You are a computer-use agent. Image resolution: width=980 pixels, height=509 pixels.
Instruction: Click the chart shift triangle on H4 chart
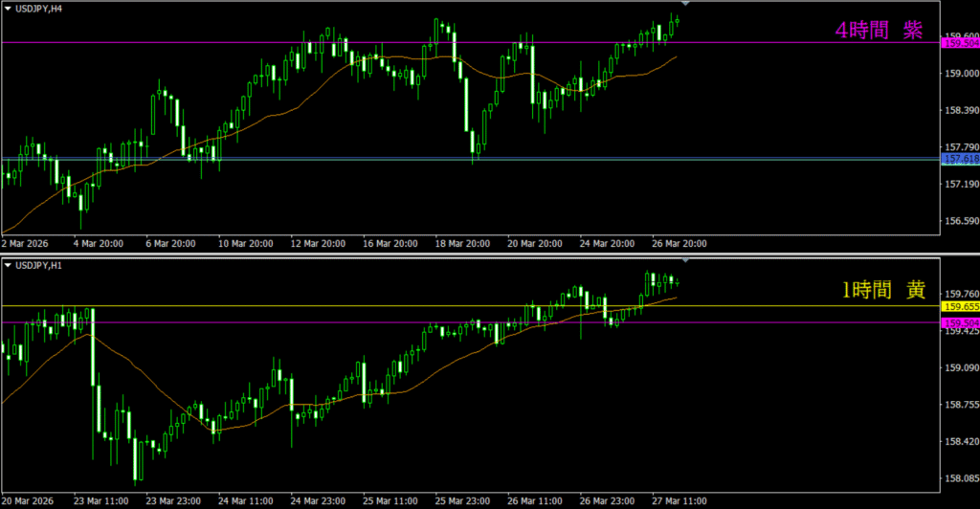(x=684, y=5)
